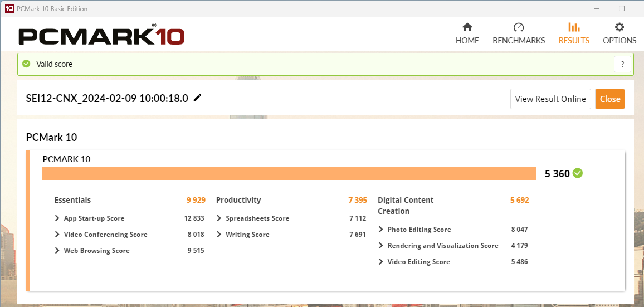Click the orange PCMark 10 score bar

289,173
